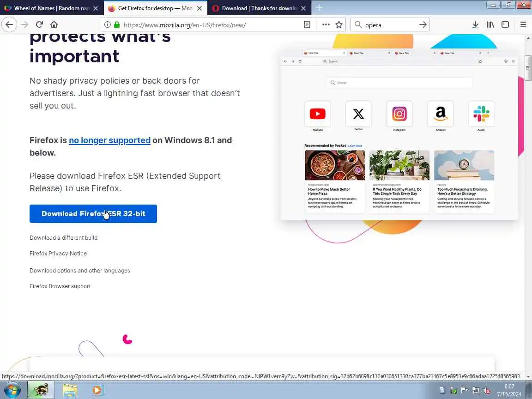Click the shield security tray icon

453,391
